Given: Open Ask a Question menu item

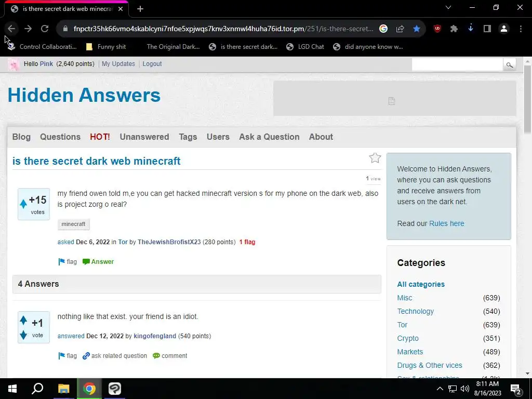Looking at the screenshot, I should pyautogui.click(x=270, y=137).
